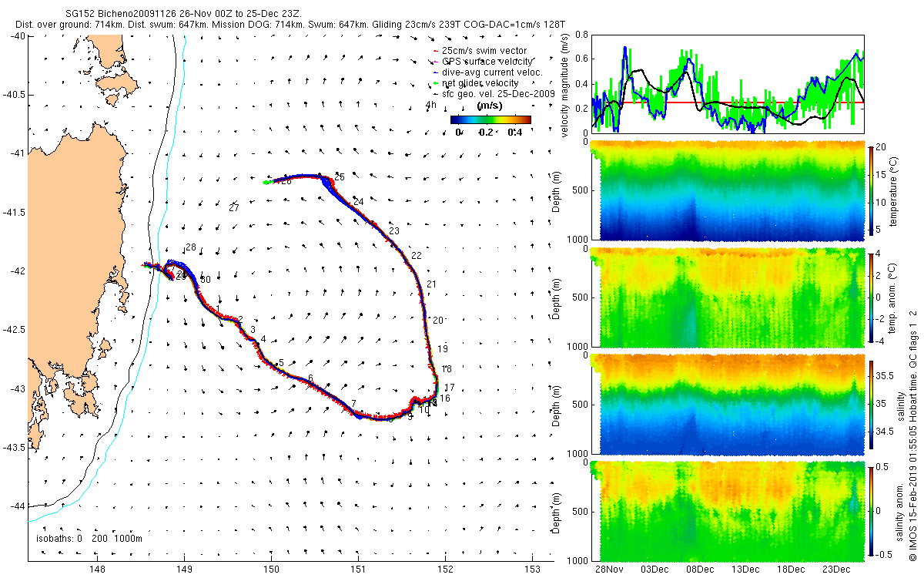Click latitude tick '-44' on map axis
The image size is (924, 578).
click(x=16, y=506)
